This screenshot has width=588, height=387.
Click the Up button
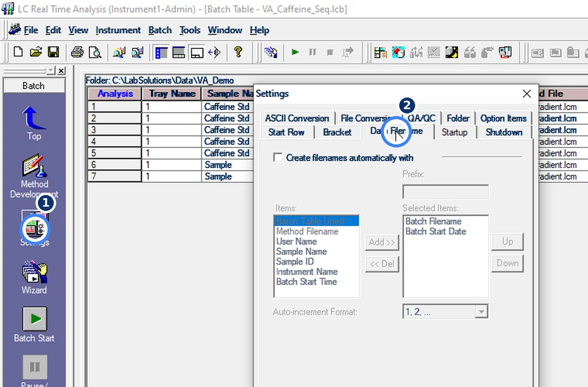508,242
